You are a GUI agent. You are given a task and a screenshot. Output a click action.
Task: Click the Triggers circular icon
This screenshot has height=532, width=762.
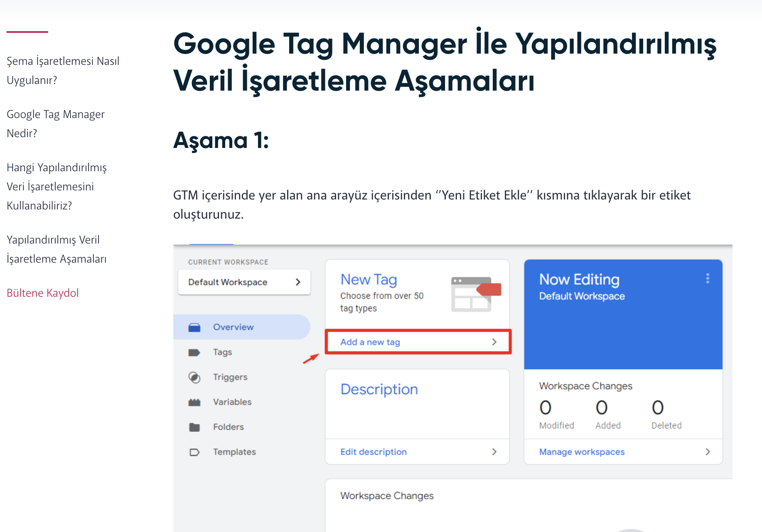(194, 377)
